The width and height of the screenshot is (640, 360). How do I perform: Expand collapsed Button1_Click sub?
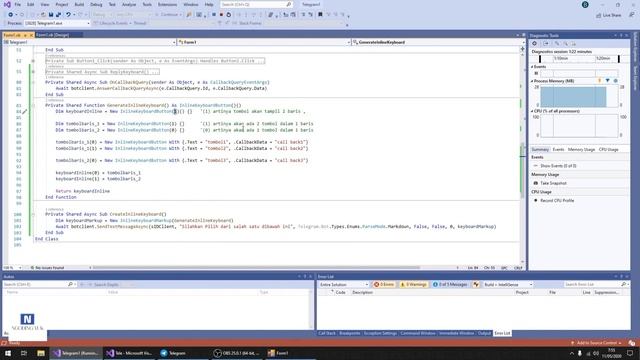pos(33,61)
